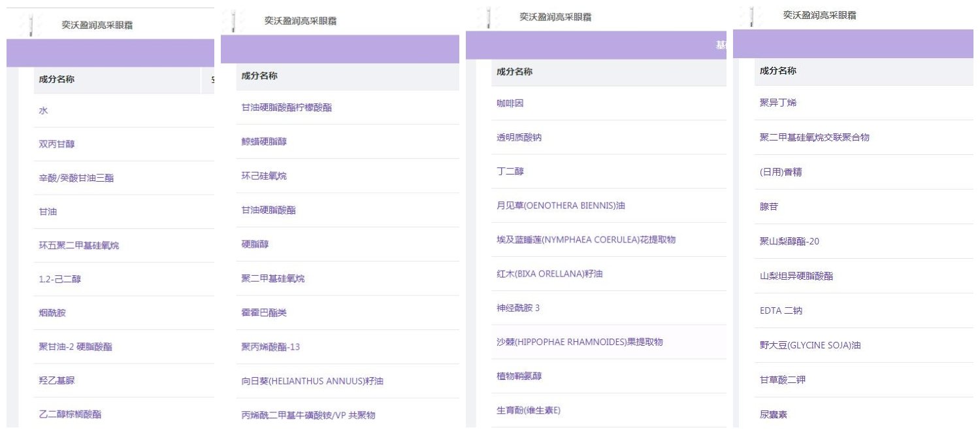Click the 生育酚(维生素E) ingredient link
This screenshot has width=980, height=434.
[529, 410]
